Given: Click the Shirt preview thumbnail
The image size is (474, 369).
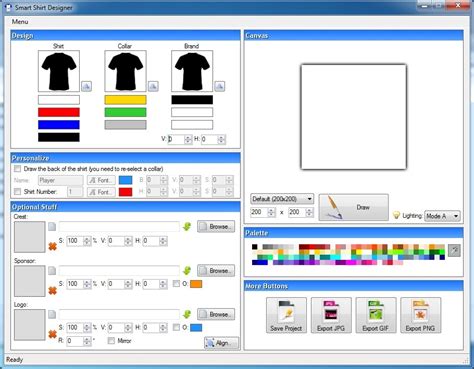Looking at the screenshot, I should click(x=59, y=71).
